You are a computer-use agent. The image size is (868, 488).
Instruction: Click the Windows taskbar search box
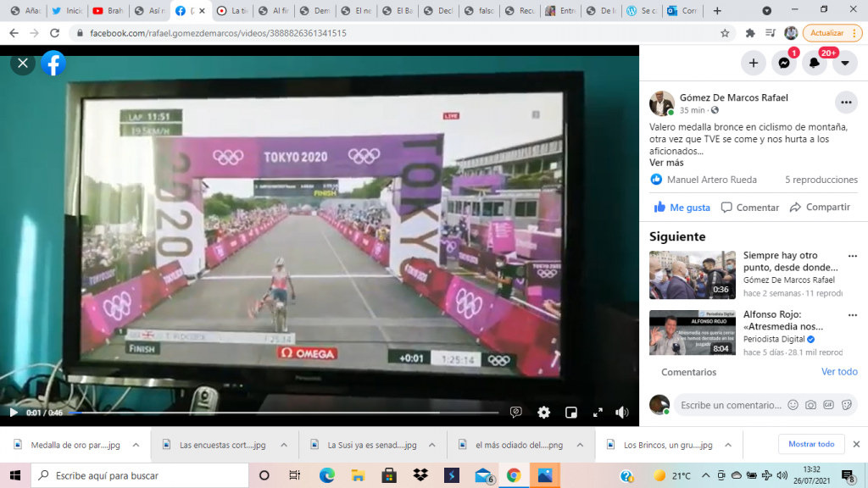tap(140, 475)
